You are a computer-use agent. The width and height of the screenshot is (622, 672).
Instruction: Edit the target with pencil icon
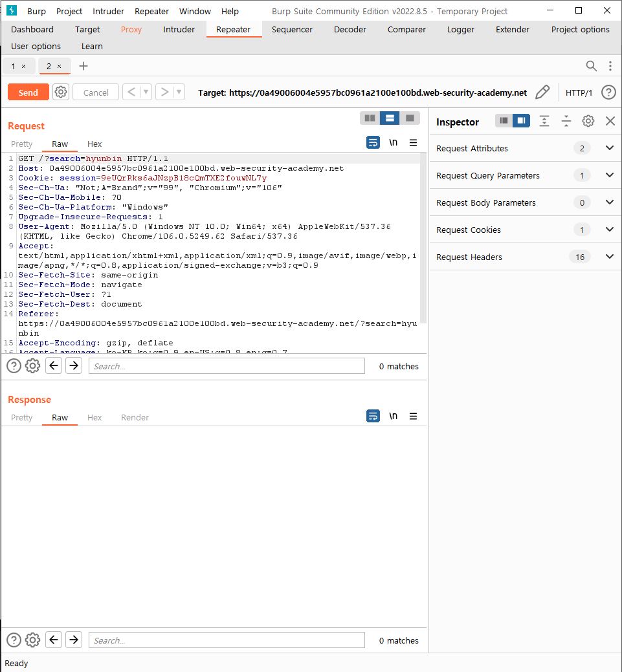point(542,92)
